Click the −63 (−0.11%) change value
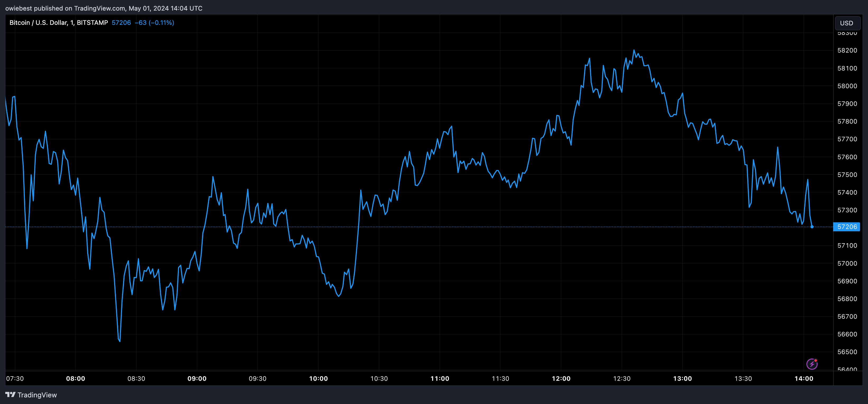868x404 pixels. (x=154, y=22)
